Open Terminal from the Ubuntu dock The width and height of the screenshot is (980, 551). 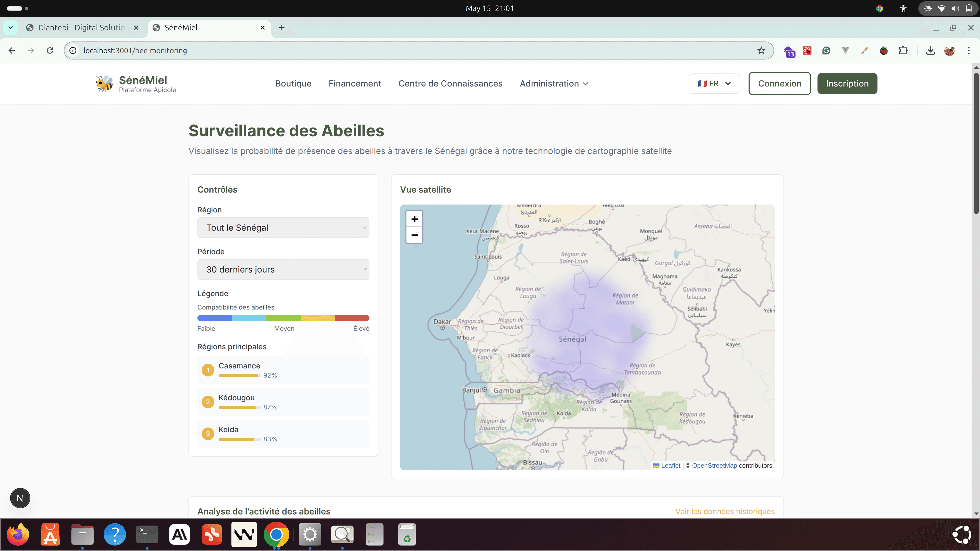coord(147,534)
